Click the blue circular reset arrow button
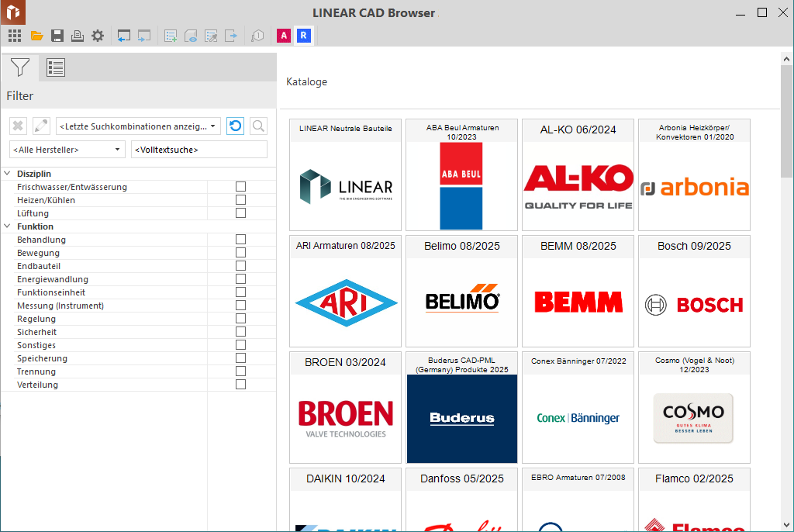Image resolution: width=794 pixels, height=532 pixels. pyautogui.click(x=235, y=126)
